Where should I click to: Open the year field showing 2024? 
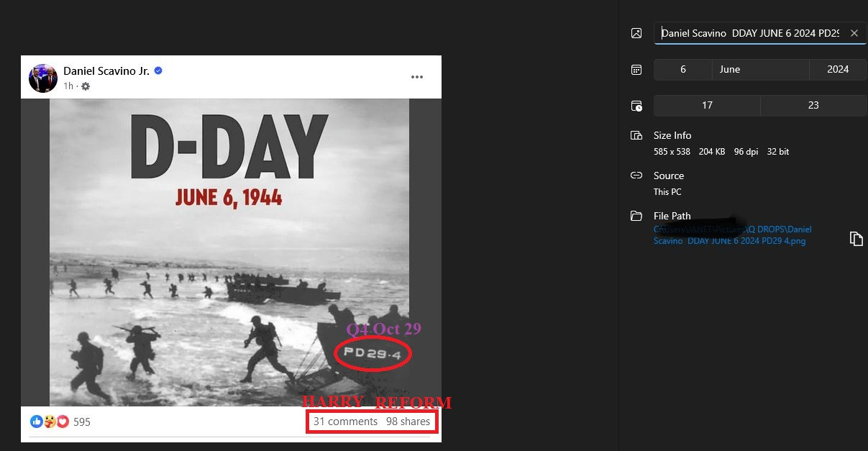click(837, 70)
